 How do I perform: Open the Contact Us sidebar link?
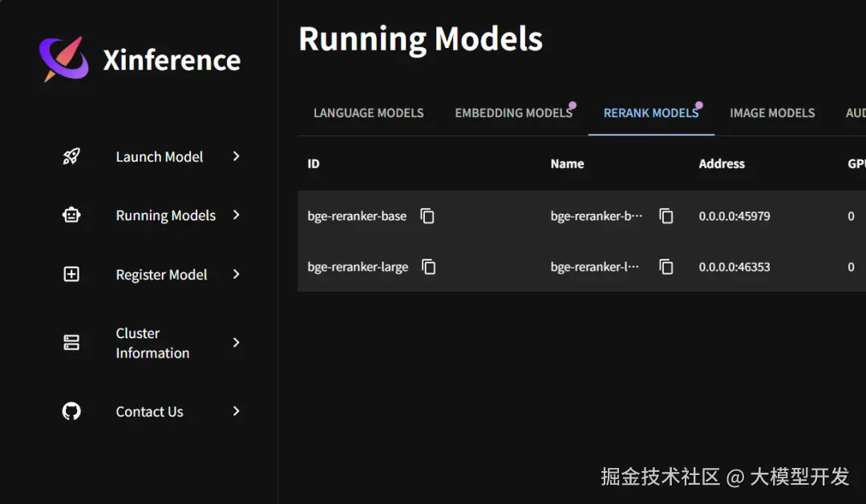pyautogui.click(x=149, y=411)
